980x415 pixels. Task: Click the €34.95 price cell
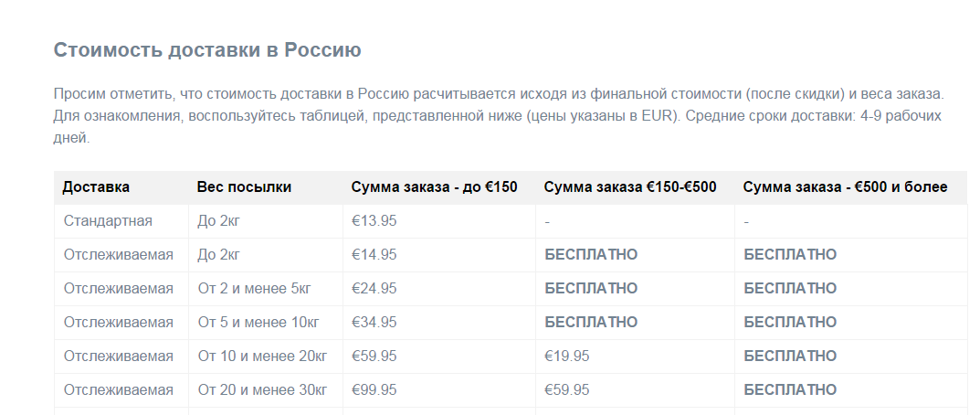tap(374, 323)
